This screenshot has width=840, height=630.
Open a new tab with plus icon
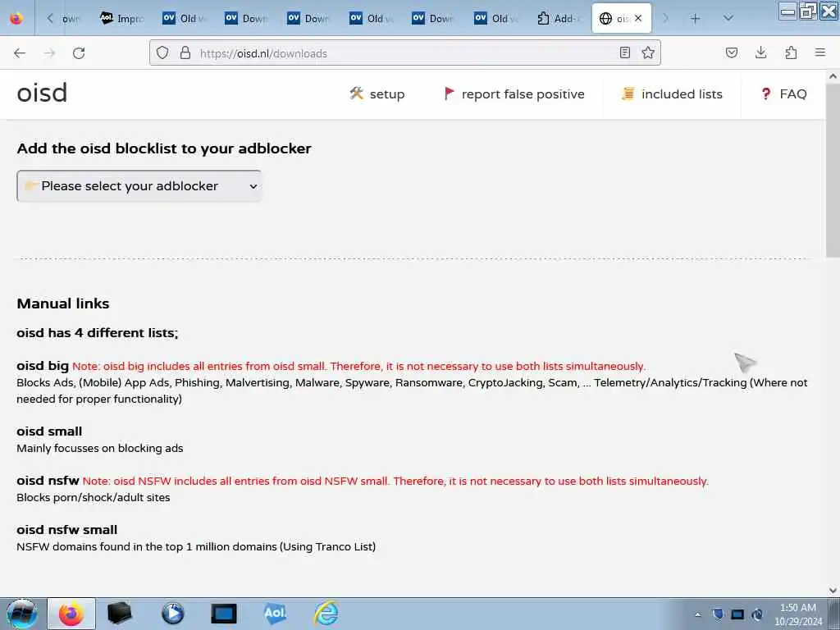coord(696,19)
